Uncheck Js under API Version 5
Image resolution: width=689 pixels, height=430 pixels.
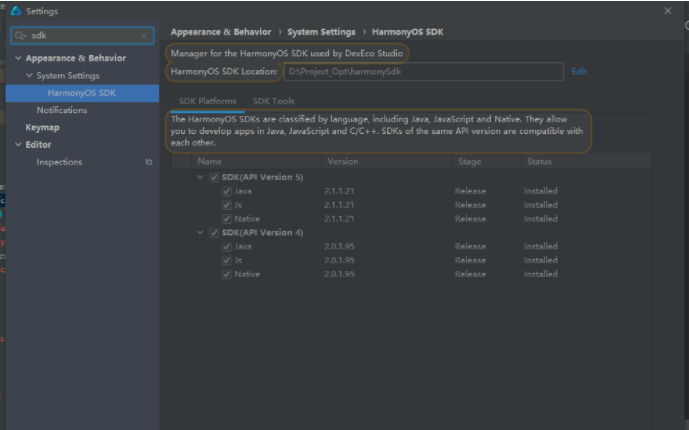pyautogui.click(x=227, y=205)
